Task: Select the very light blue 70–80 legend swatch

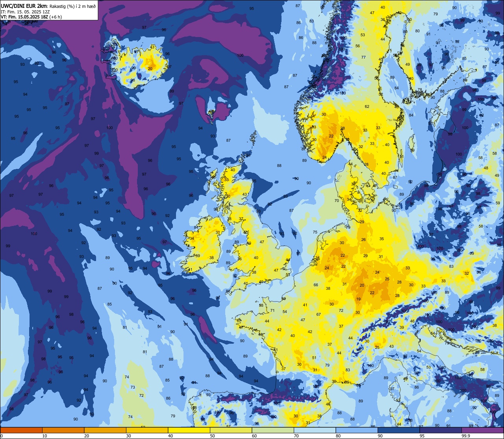Action: [315, 430]
